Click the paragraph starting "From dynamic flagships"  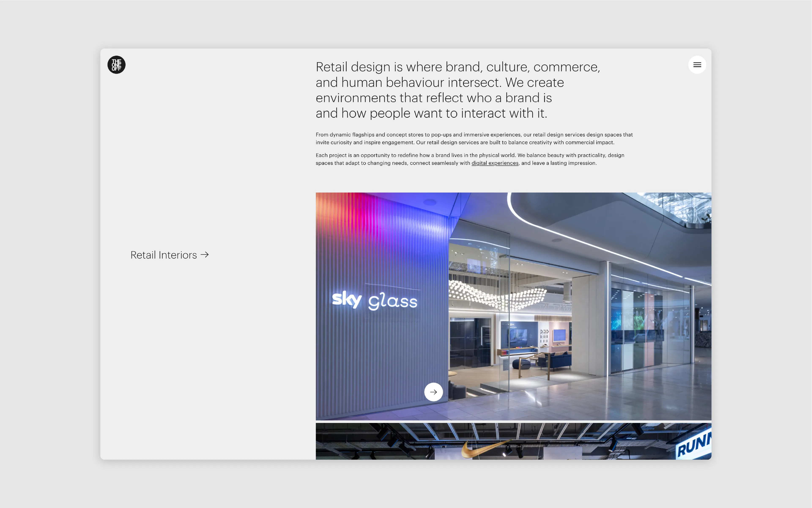coord(474,138)
